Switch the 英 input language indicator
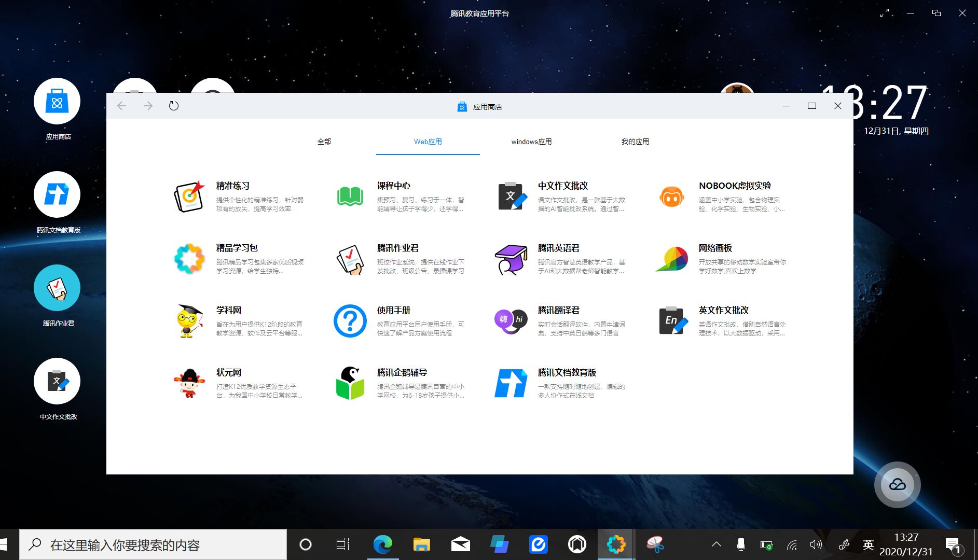Viewport: 978px width, 560px height. (x=869, y=544)
